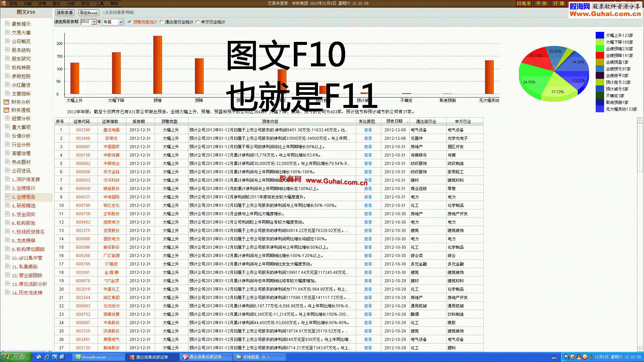Open the GreenBrowser taskbar button

tap(99, 357)
